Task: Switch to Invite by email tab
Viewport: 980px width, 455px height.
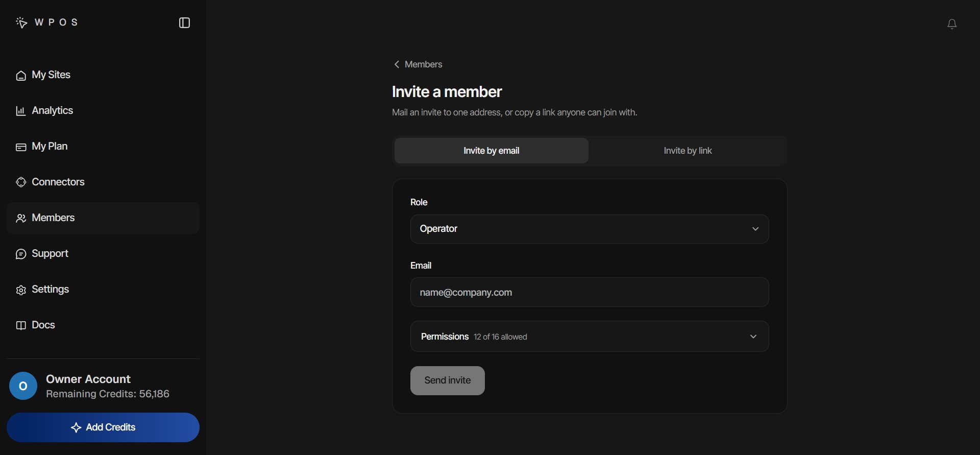Action: pos(492,151)
